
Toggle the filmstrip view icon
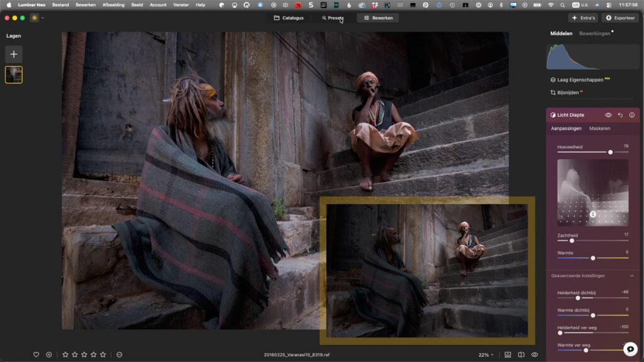click(508, 354)
